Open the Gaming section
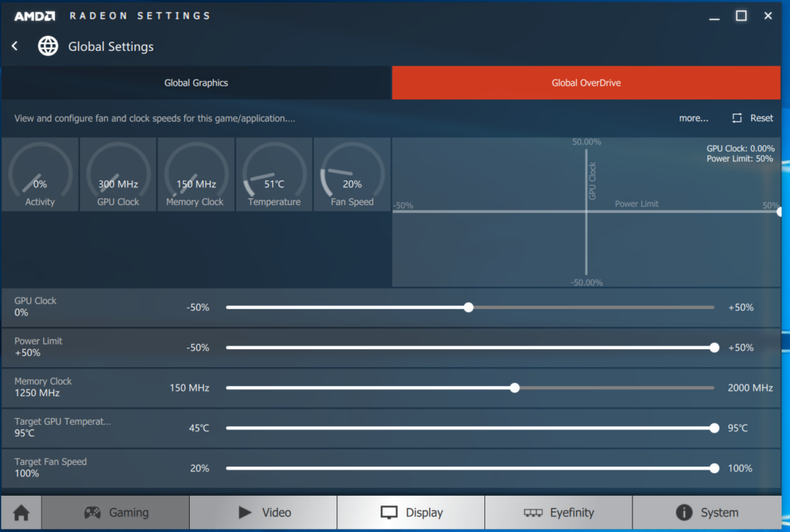 coord(116,513)
